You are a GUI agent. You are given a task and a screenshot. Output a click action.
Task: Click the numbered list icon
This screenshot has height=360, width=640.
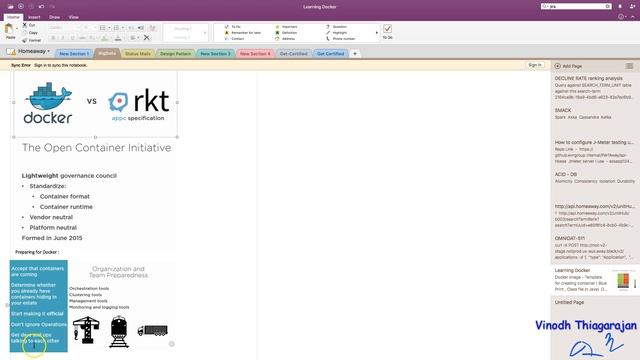pos(116,28)
